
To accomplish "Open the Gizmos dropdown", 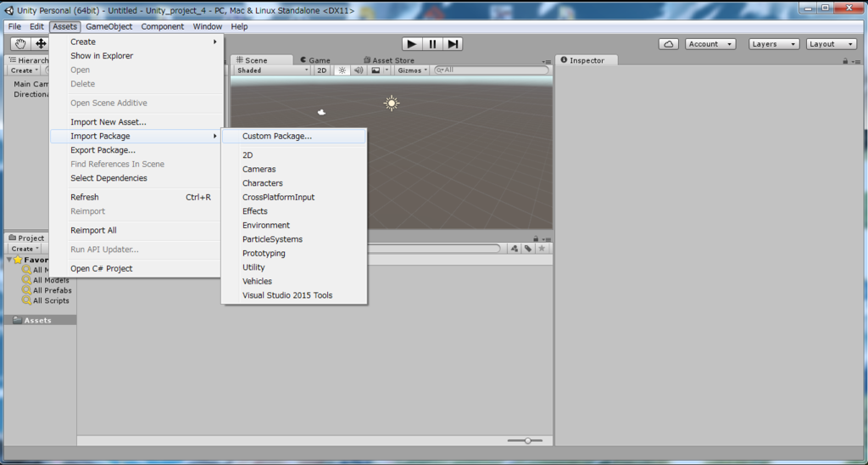I will pos(413,70).
